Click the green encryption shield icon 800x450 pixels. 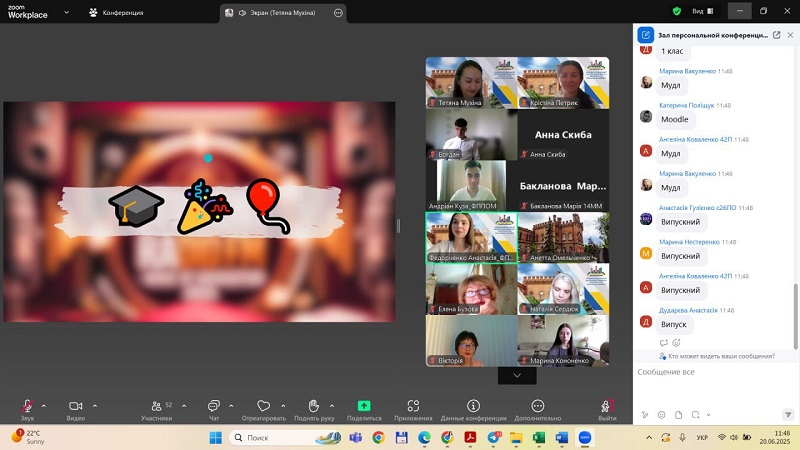coord(677,11)
